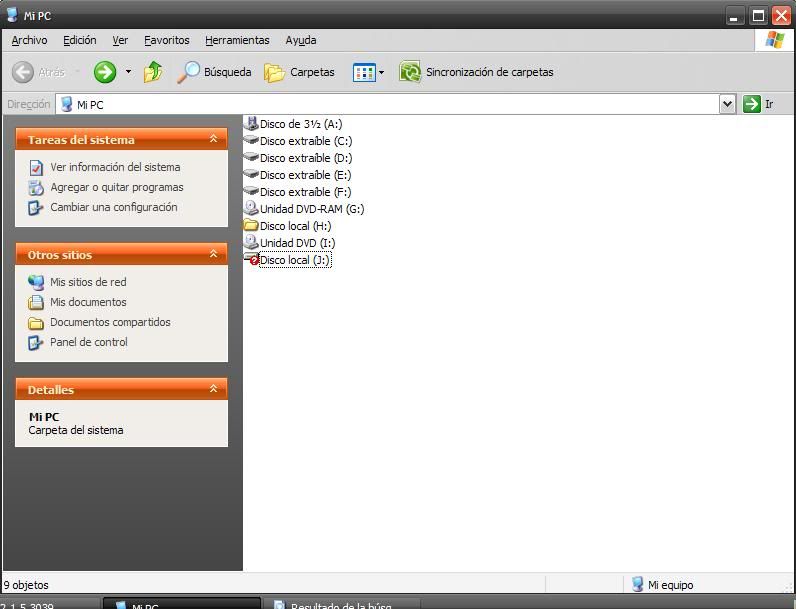The width and height of the screenshot is (796, 609).
Task: Open the Archivo menu
Action: tap(29, 40)
